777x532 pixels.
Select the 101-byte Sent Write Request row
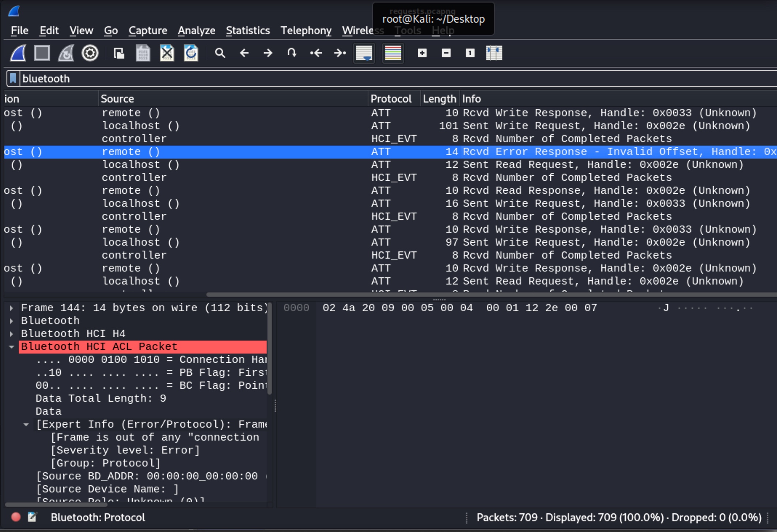click(x=390, y=126)
